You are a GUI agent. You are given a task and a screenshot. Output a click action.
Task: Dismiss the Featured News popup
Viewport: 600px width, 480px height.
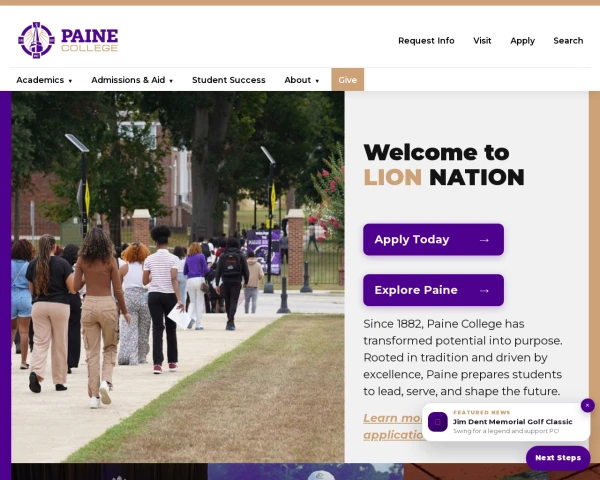click(x=587, y=405)
